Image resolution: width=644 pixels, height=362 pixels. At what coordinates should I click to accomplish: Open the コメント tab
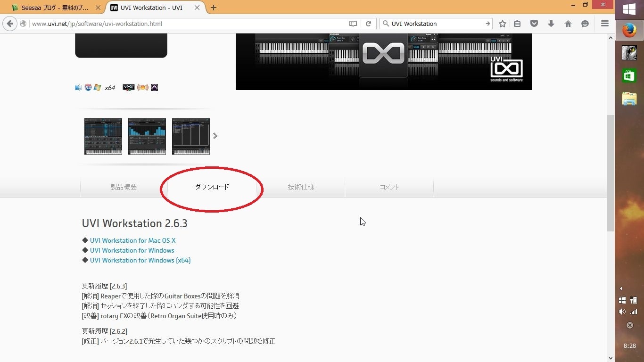point(389,187)
